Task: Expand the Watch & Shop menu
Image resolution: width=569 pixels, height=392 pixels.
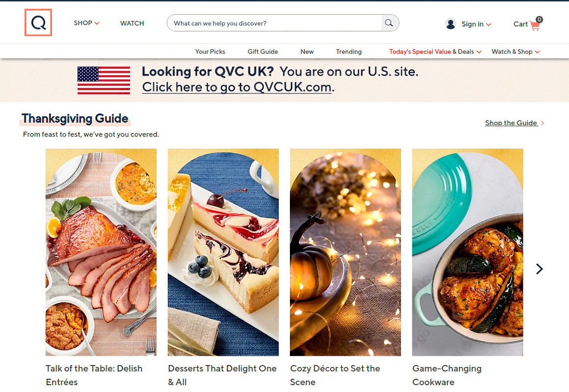Action: click(515, 52)
